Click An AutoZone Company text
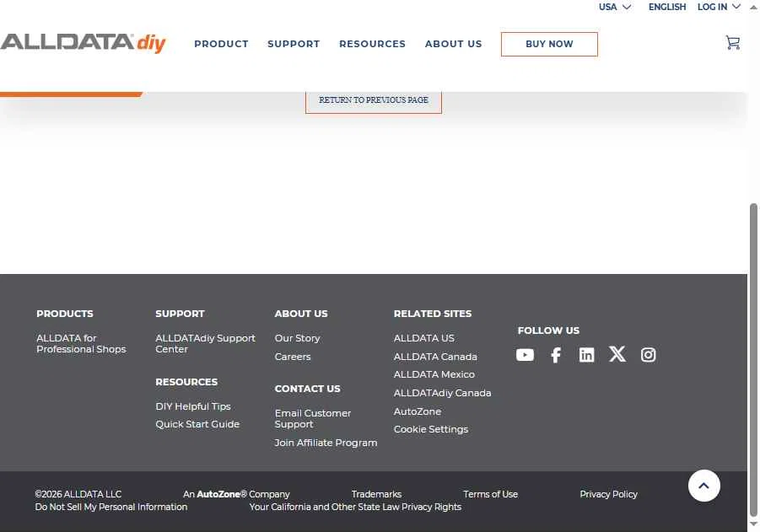 236,494
